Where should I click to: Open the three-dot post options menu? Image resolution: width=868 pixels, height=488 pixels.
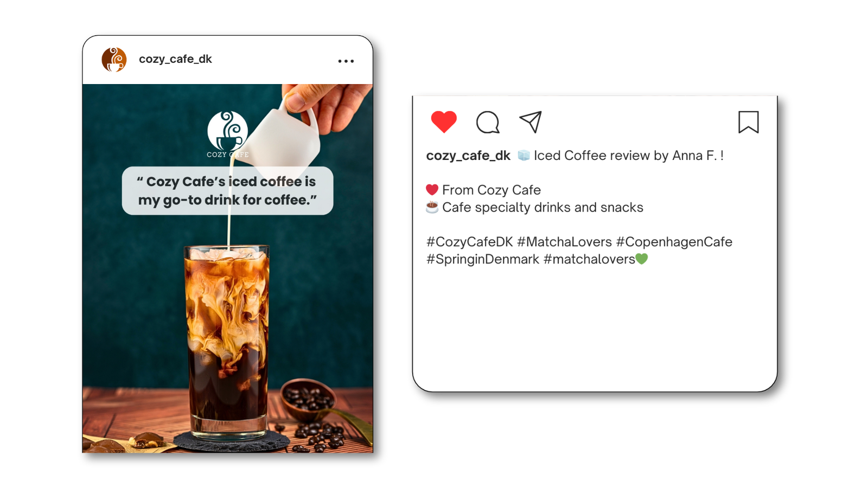tap(346, 61)
